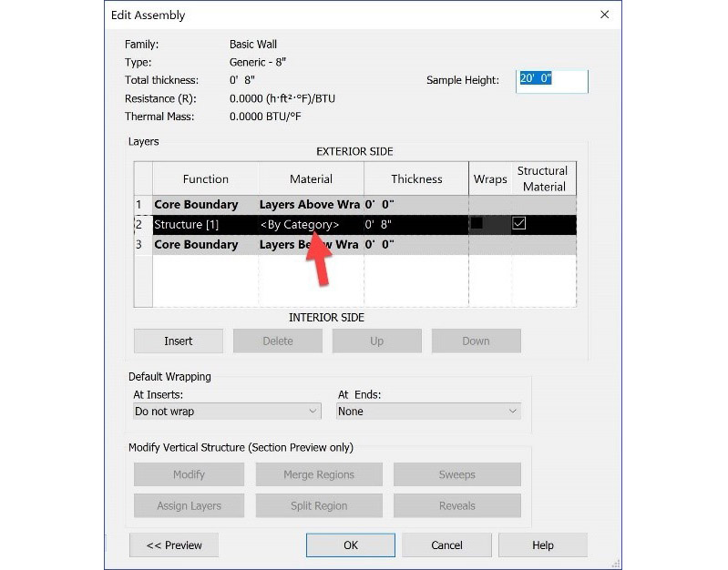Open the At Inserts wrapping dropdown

coord(227,412)
